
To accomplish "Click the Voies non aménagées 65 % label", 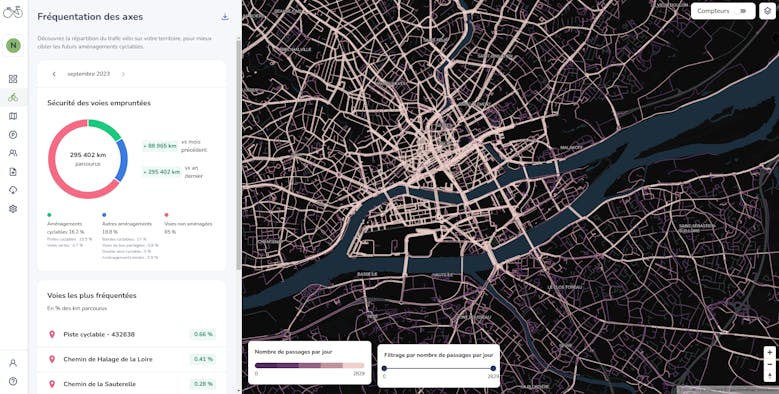I will 188,228.
